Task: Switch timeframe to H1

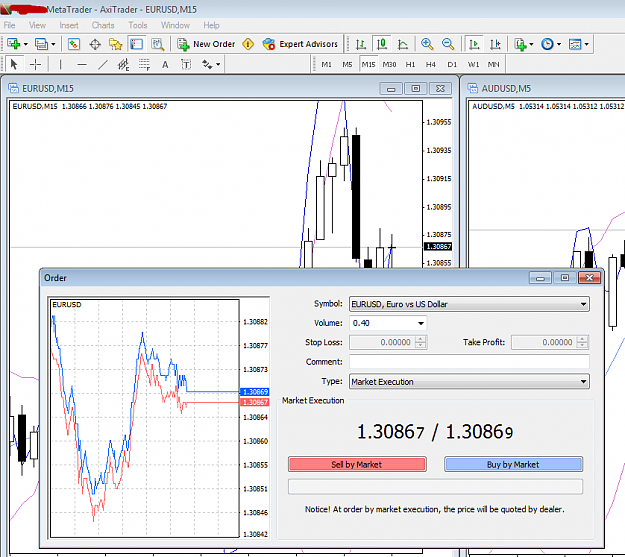Action: click(410, 64)
